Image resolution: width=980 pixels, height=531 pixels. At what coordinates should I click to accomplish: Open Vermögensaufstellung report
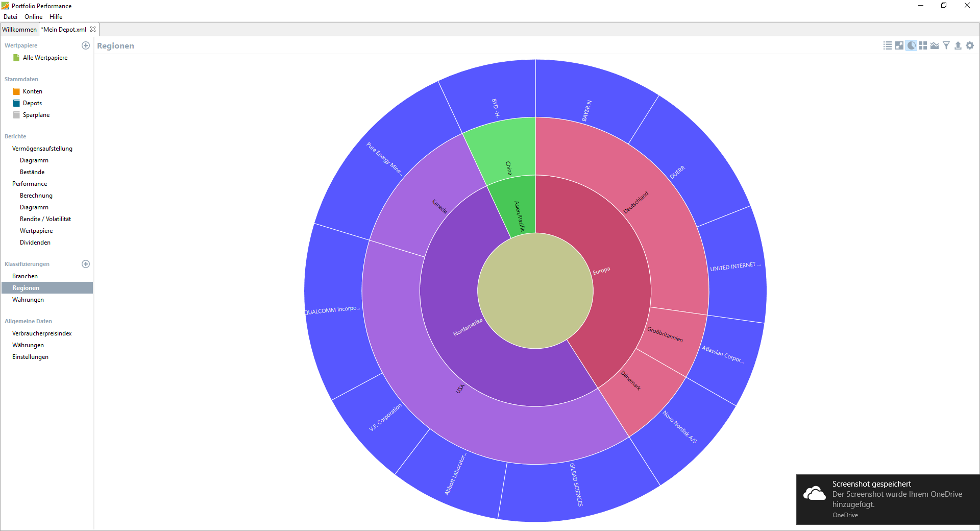click(x=42, y=149)
